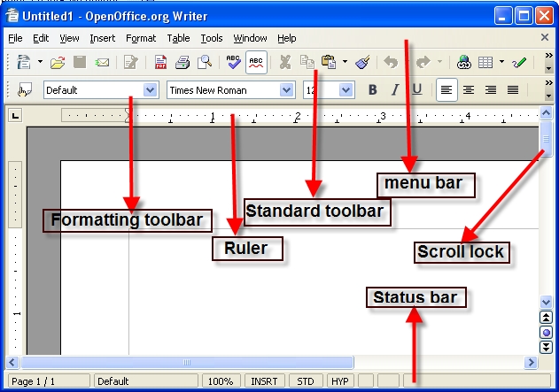
Task: Click the New document icon
Action: (x=24, y=62)
